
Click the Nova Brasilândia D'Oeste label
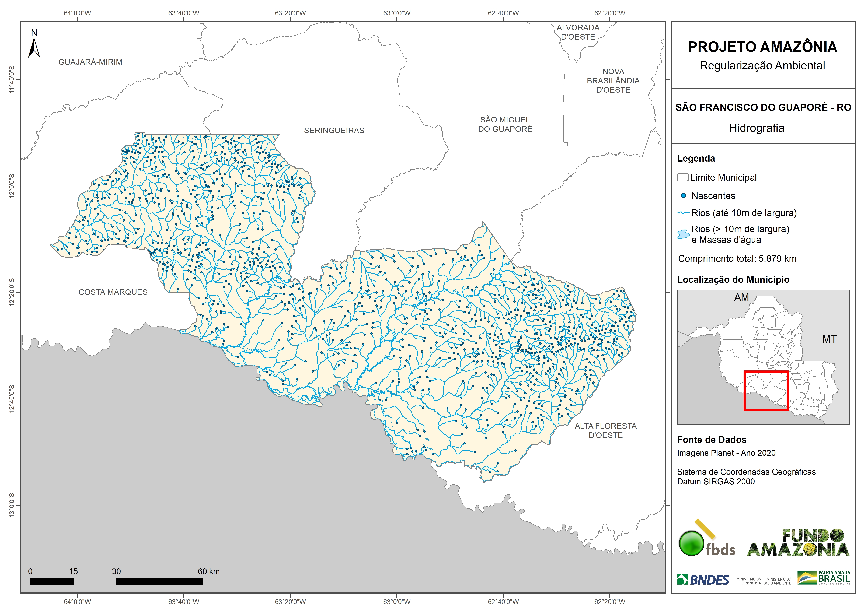point(613,80)
